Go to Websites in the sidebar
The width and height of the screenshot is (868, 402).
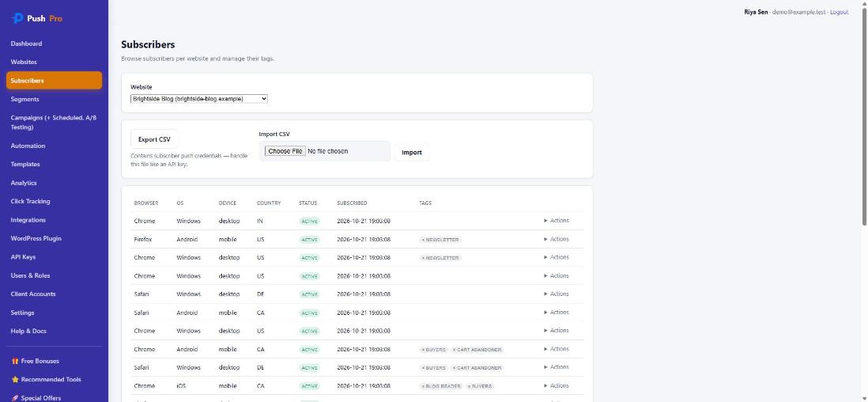coord(55,62)
